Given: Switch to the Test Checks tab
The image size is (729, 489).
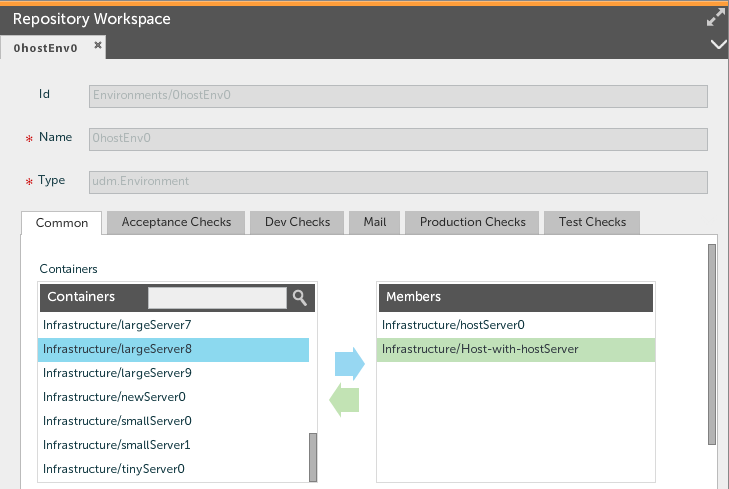Looking at the screenshot, I should [592, 222].
